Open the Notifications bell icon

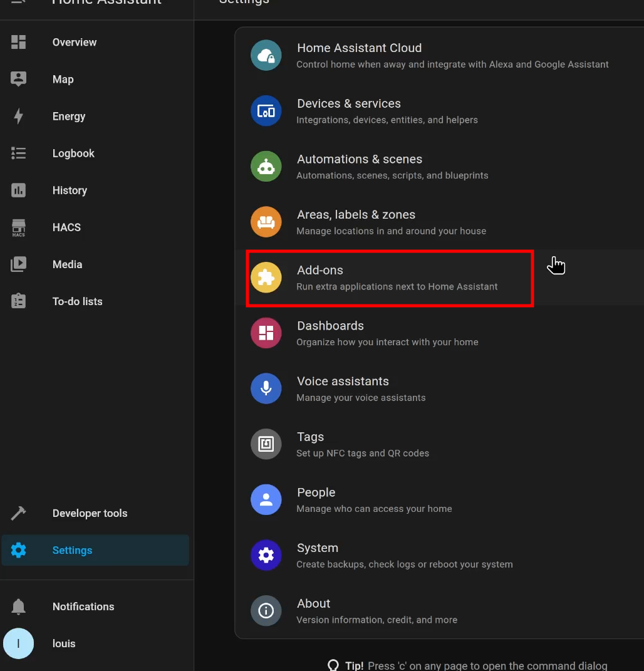pyautogui.click(x=18, y=606)
